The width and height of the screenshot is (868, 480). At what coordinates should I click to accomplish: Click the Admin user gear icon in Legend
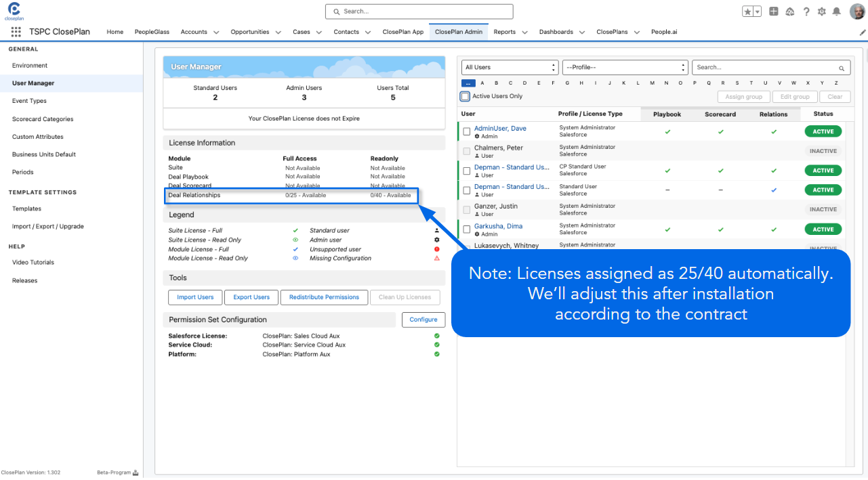point(437,240)
